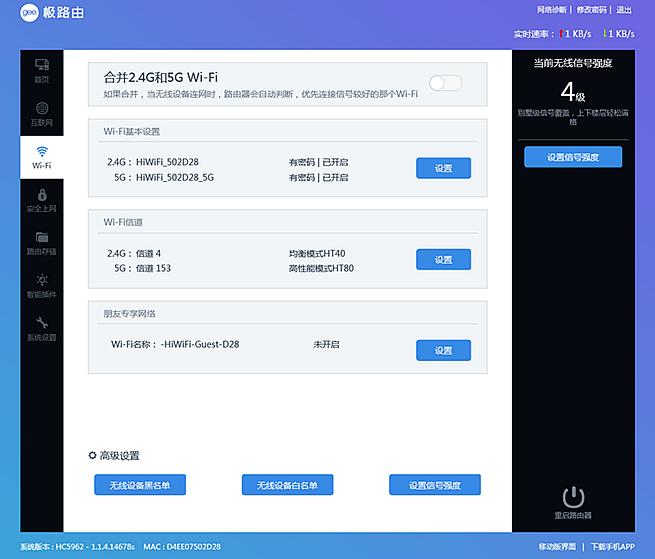The height and width of the screenshot is (559, 655).
Task: Click the gee 极路由 logo
Action: (52, 13)
